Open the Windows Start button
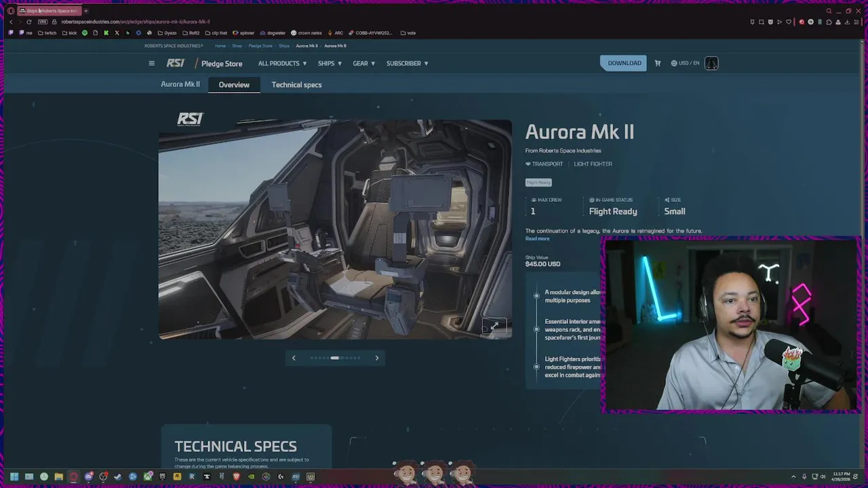Image resolution: width=868 pixels, height=488 pixels. tap(14, 477)
